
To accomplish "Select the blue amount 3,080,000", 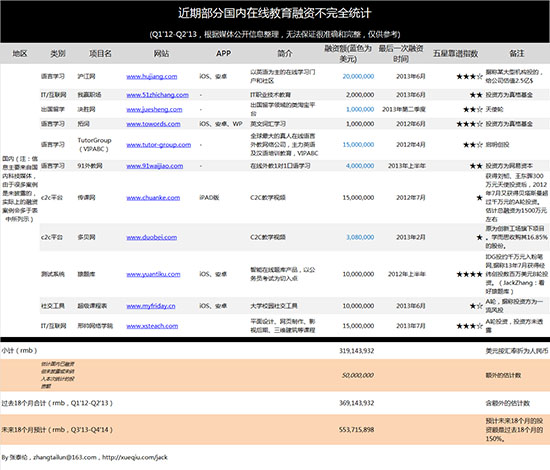I will point(360,237).
